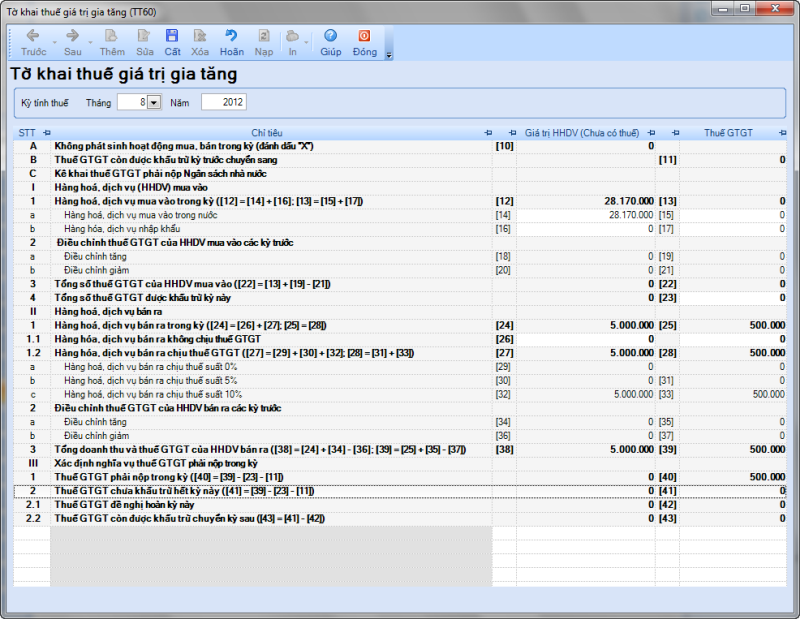This screenshot has width=800, height=619.
Task: Click the Giá trị HHDV column header
Action: click(581, 132)
